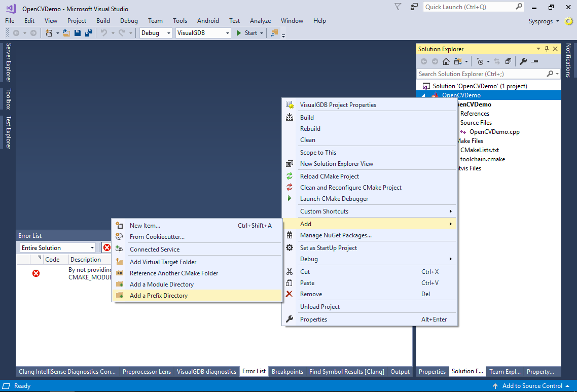Open the Android menu
Image resolution: width=577 pixels, height=392 pixels.
click(x=208, y=21)
